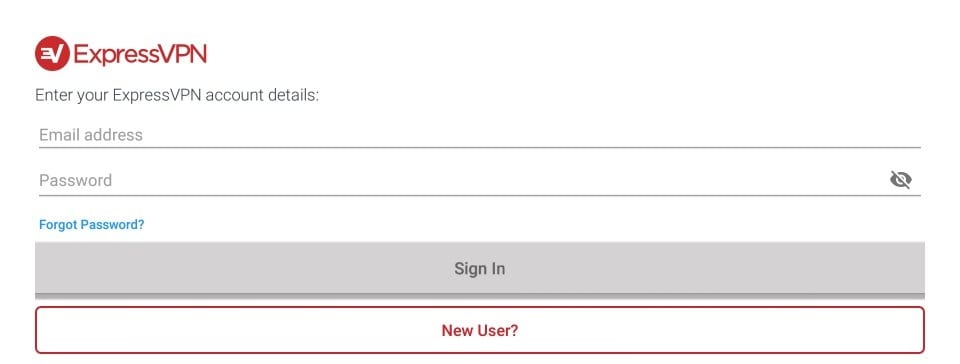Click the gray Sign In button

479,268
